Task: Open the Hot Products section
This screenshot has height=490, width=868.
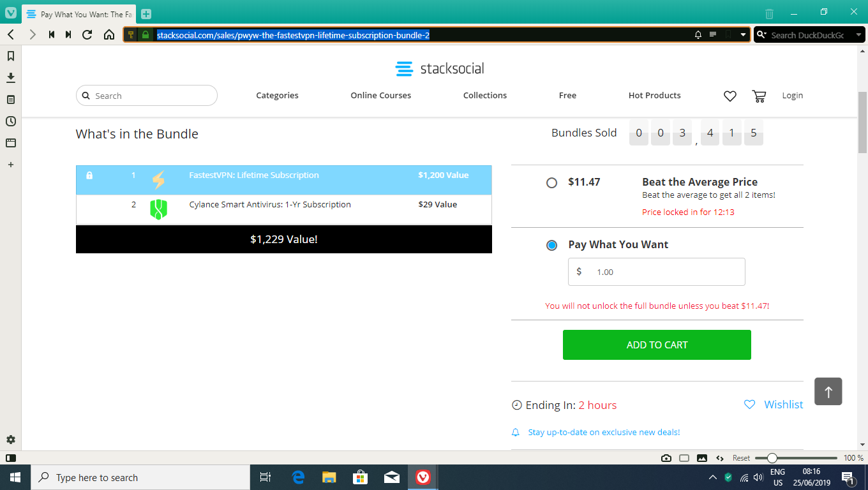Action: pos(655,96)
